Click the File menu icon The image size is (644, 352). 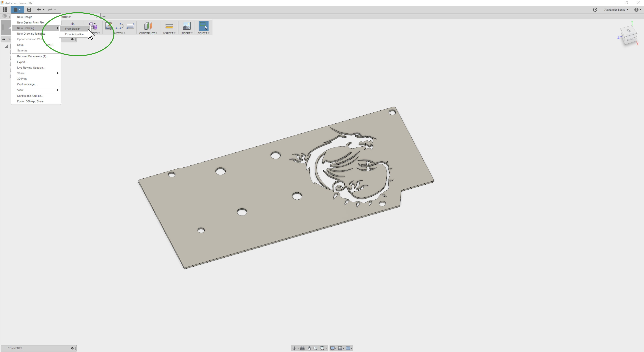pos(17,10)
